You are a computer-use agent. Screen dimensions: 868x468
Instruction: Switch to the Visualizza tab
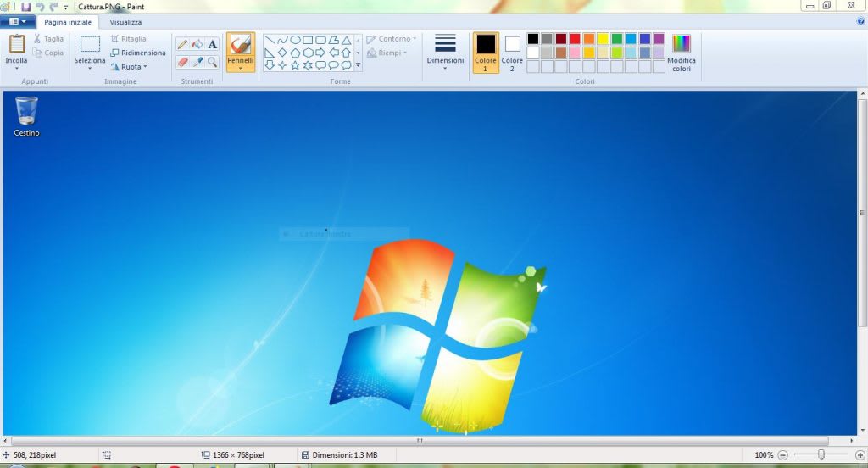tap(125, 22)
